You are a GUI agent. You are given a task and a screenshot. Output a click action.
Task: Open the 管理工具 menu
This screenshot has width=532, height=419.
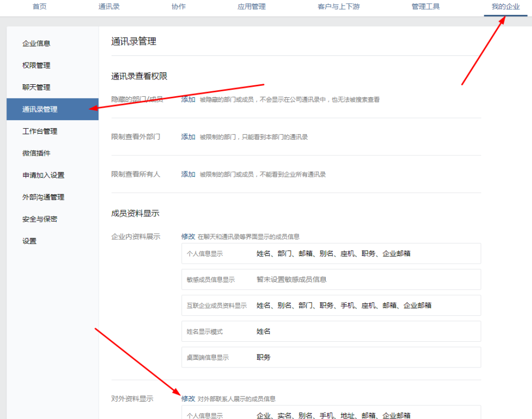[x=426, y=7]
